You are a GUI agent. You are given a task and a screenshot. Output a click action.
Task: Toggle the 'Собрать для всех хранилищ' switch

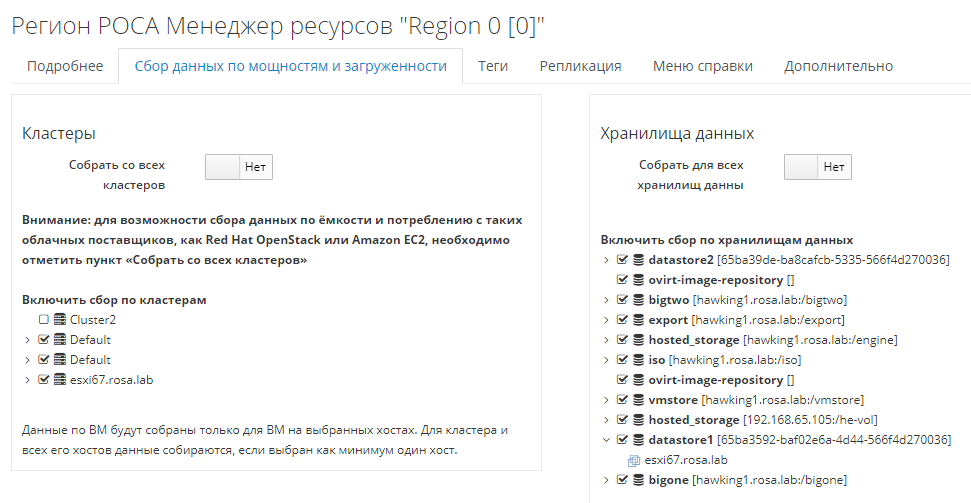point(817,167)
